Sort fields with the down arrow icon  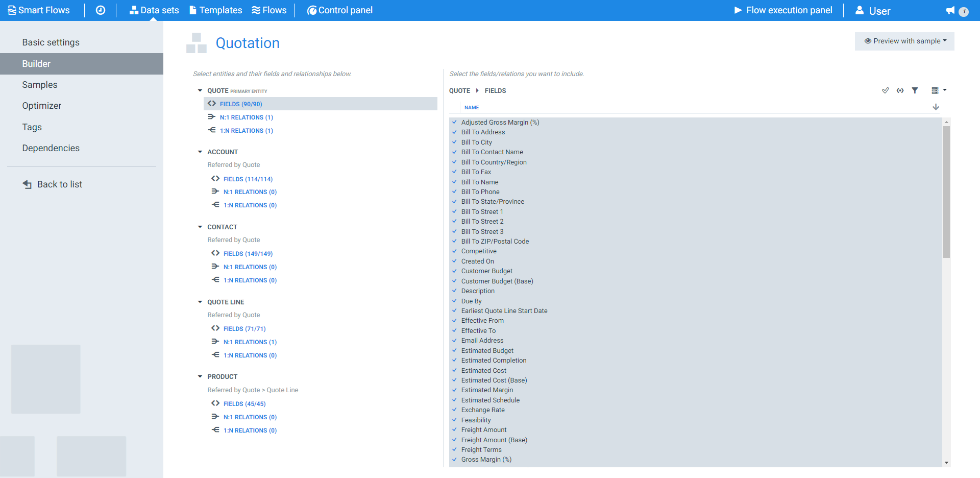936,107
